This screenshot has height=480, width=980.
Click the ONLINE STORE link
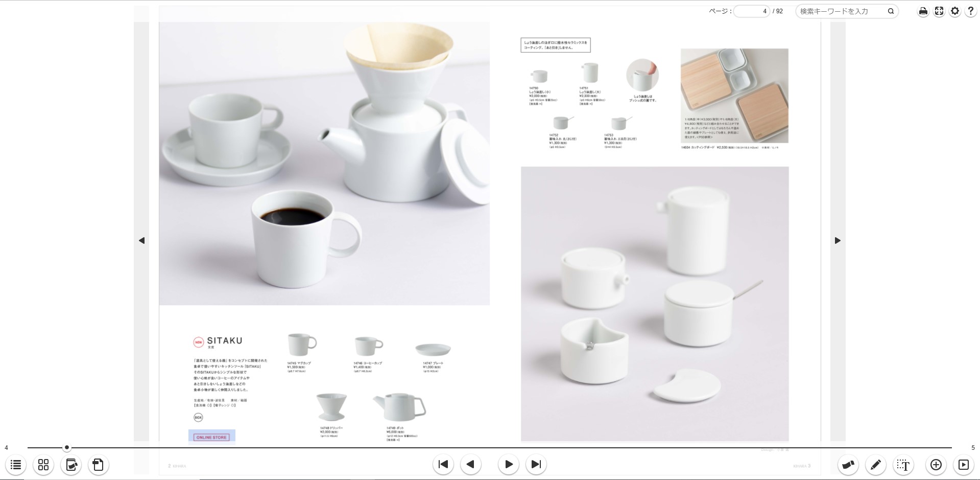click(x=211, y=437)
